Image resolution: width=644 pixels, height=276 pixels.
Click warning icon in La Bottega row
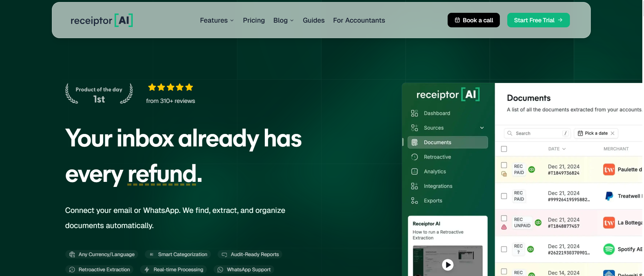[x=504, y=227]
